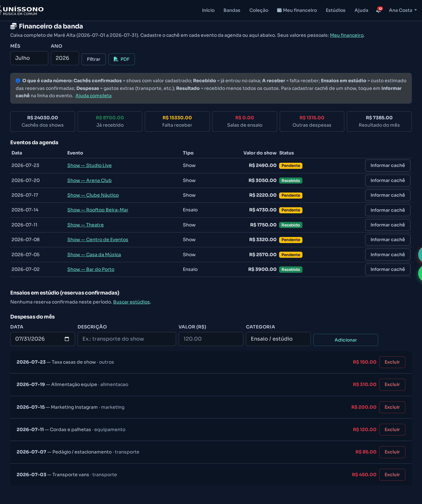Open the Estúdios menu item
This screenshot has width=422, height=504.
tap(335, 10)
